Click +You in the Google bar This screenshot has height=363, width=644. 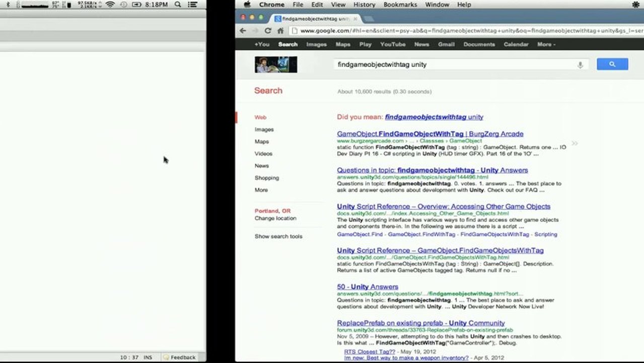click(x=262, y=44)
